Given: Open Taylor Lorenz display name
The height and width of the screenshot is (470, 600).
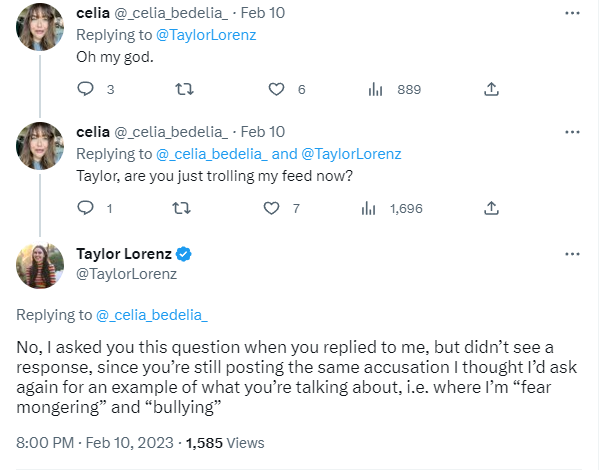Looking at the screenshot, I should point(124,254).
